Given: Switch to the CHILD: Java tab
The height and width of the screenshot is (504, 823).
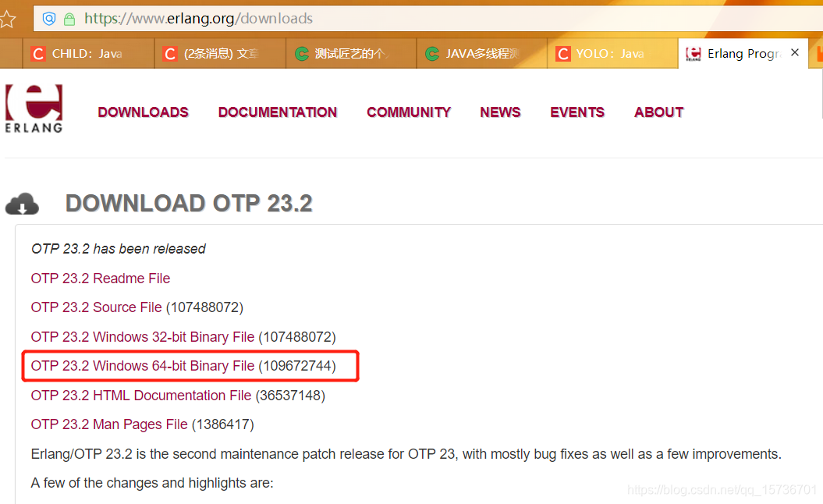Looking at the screenshot, I should click(88, 54).
